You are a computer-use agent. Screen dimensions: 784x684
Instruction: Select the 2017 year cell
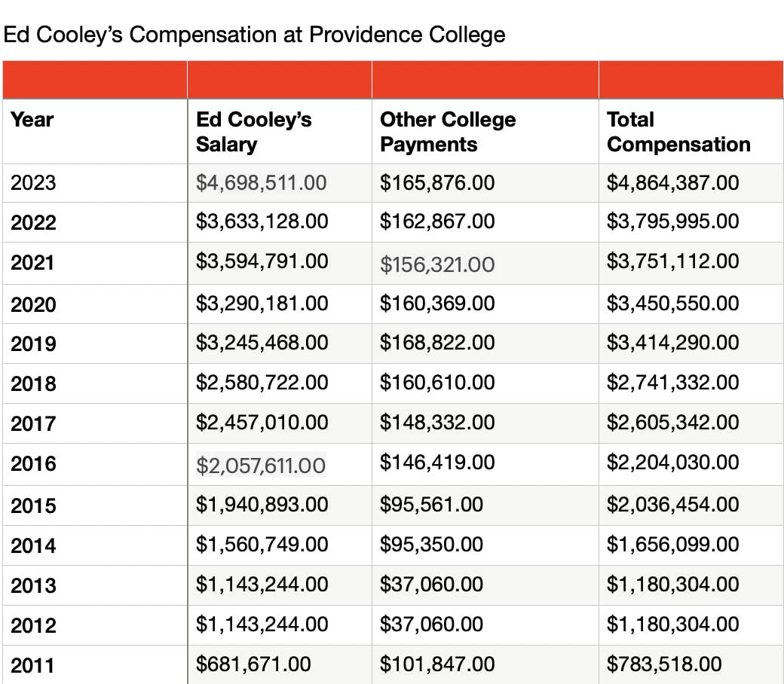point(33,423)
